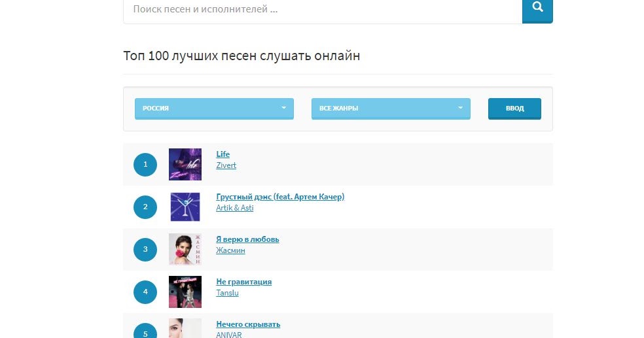
Task: Click the arrow on Россия dropdown
Action: 283,108
